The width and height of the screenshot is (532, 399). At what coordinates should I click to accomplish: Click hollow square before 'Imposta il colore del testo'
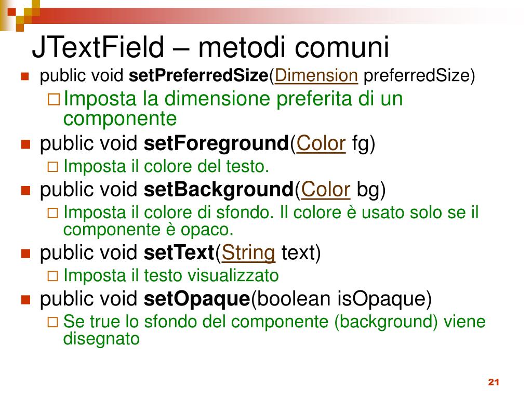point(52,167)
